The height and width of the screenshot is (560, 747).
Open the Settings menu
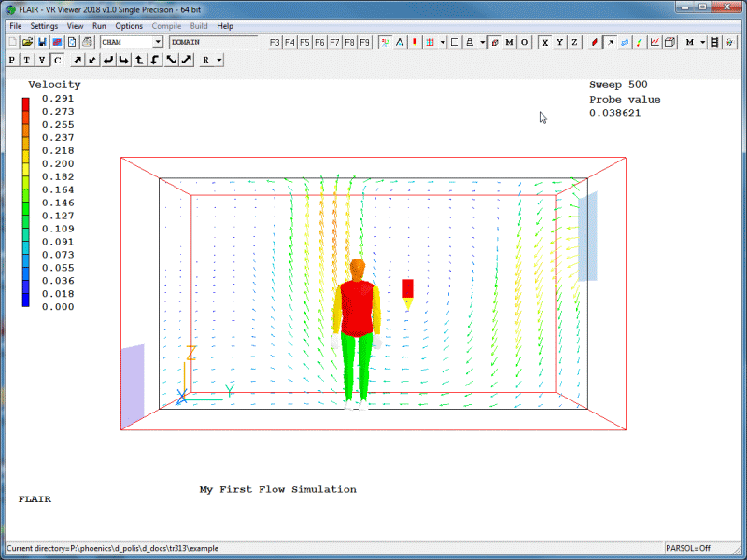click(44, 26)
